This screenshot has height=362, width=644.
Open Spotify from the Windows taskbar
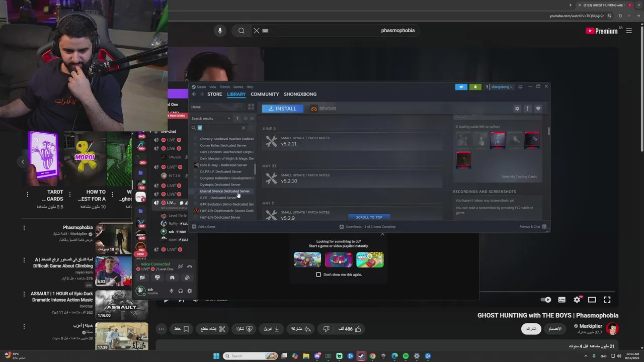[x=406, y=356]
